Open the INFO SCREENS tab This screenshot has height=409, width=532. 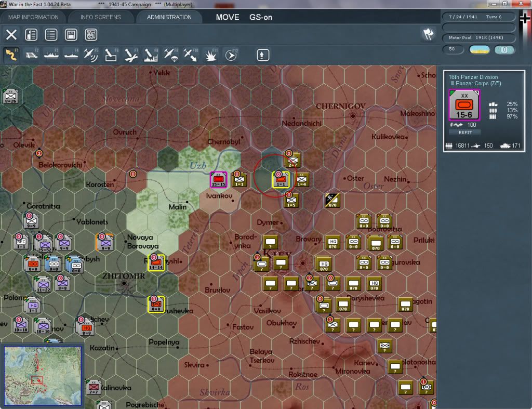pos(100,17)
